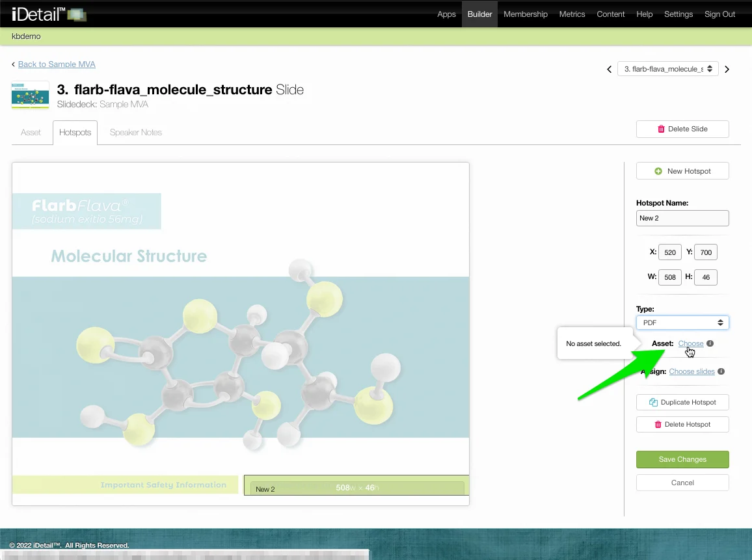Image resolution: width=752 pixels, height=560 pixels.
Task: Open the hotspot Type dropdown showing PDF
Action: pyautogui.click(x=682, y=323)
